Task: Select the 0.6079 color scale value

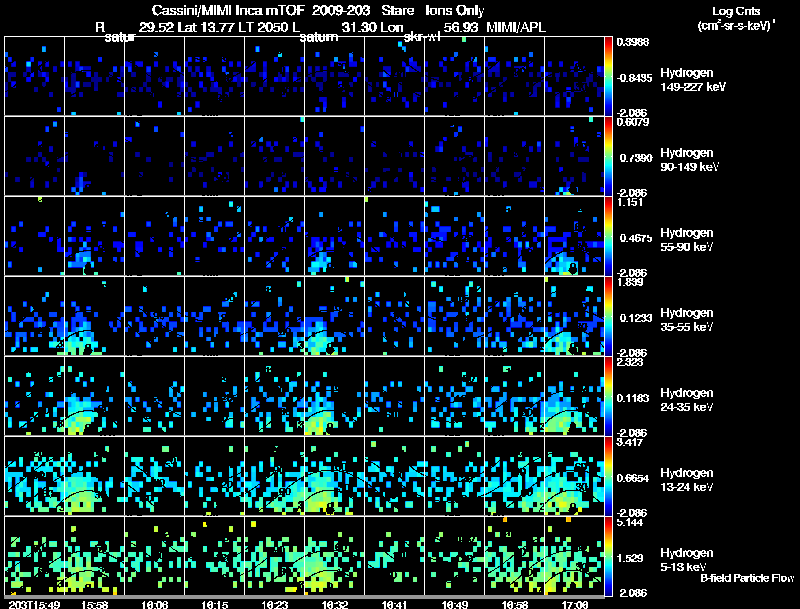Action: (x=633, y=122)
